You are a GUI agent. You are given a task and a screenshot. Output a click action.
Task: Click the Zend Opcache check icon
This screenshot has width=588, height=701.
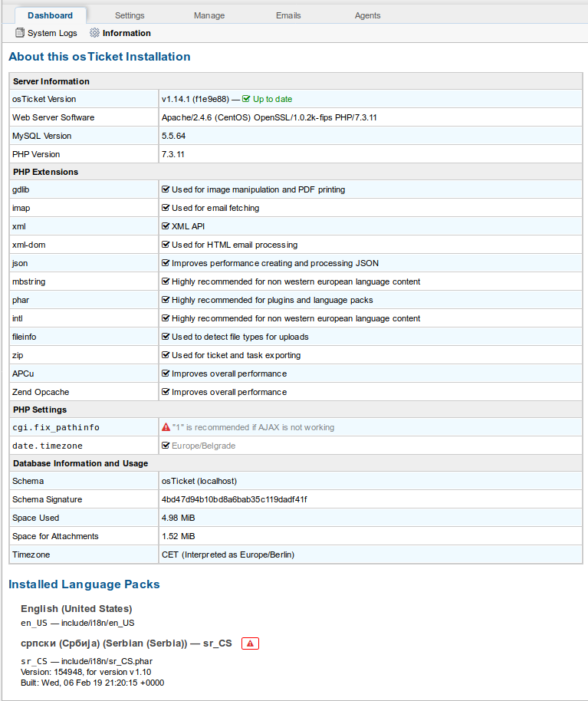click(x=166, y=392)
